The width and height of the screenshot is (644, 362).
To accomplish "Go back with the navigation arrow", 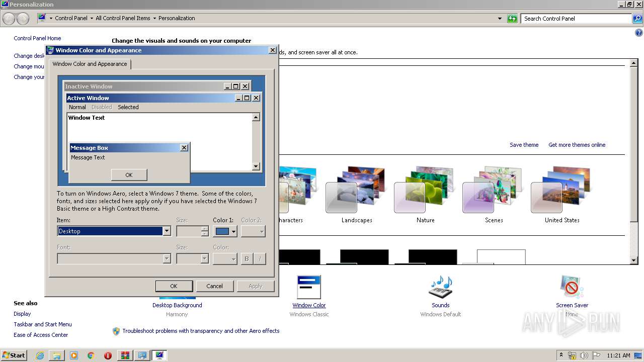I will (9, 19).
